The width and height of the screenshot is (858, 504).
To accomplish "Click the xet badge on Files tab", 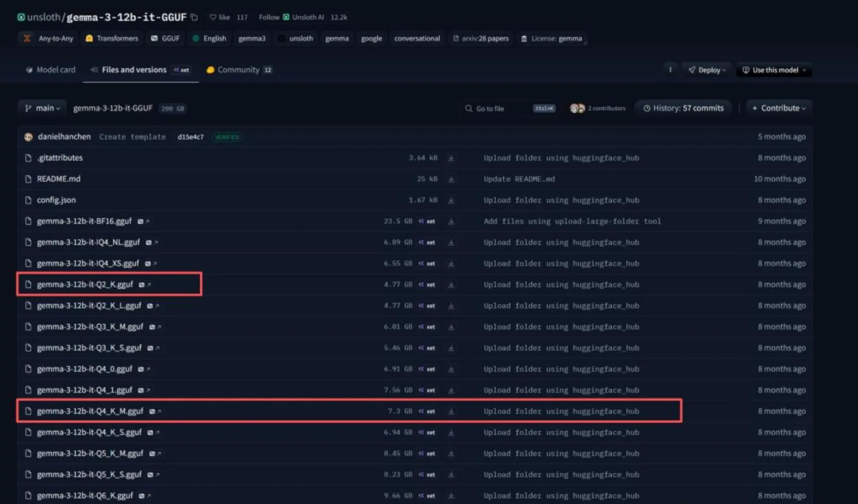I will pyautogui.click(x=181, y=70).
